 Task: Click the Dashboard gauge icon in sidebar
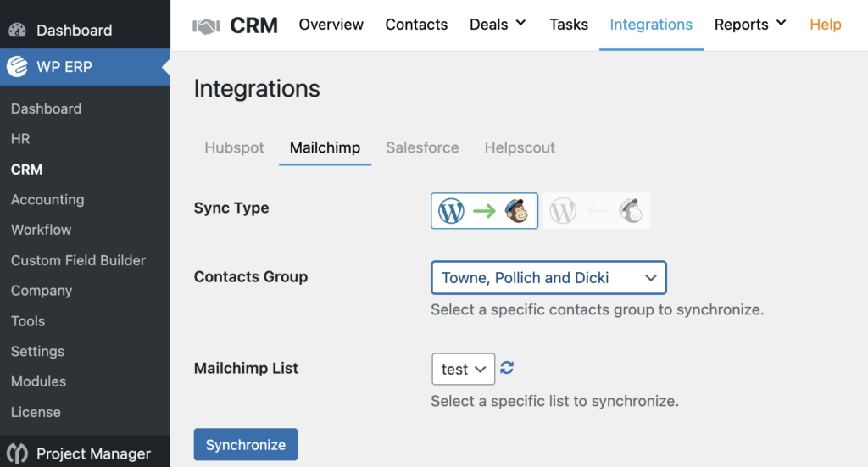coord(17,30)
